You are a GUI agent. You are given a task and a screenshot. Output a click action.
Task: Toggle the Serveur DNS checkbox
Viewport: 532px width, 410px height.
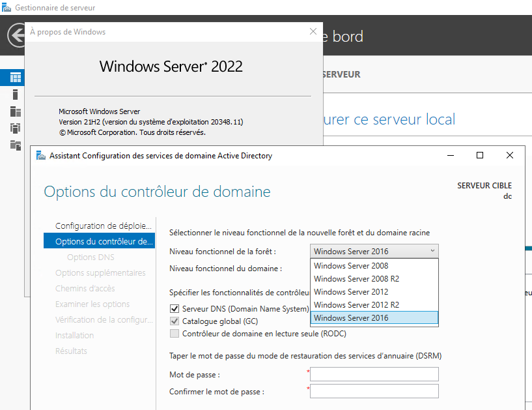coord(175,308)
